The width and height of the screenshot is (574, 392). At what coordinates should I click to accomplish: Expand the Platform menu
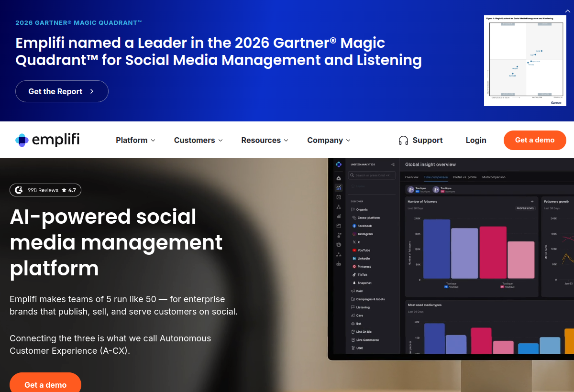pyautogui.click(x=135, y=140)
